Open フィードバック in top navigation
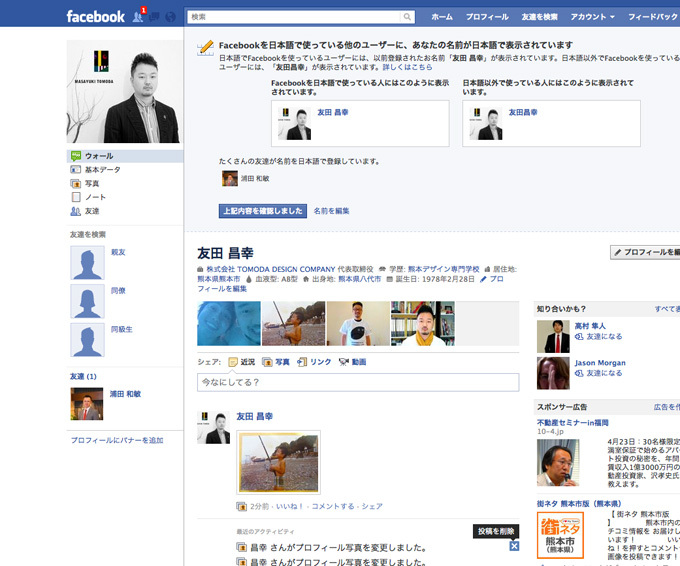Viewport: 680px width, 566px height. (653, 17)
